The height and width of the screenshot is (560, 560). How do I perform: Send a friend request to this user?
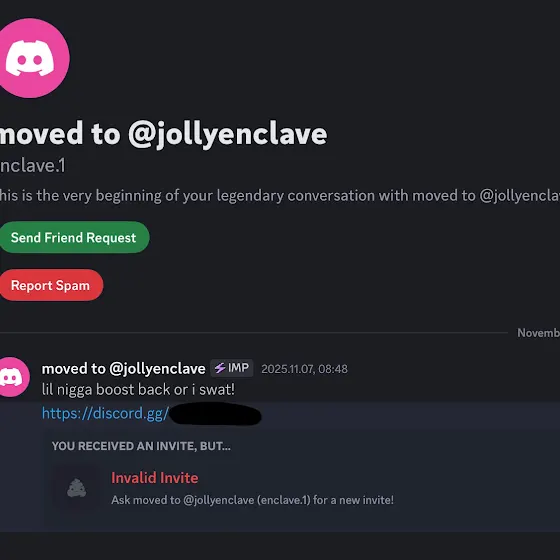pos(74,238)
